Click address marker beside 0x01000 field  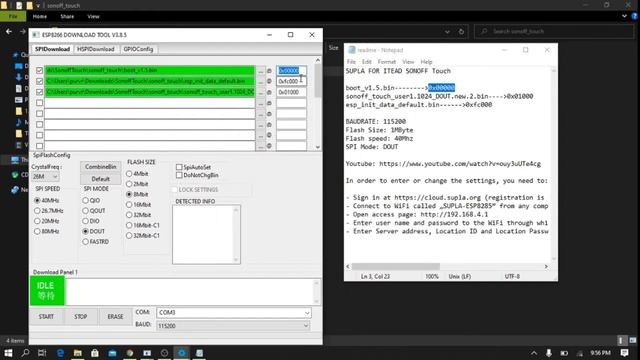coord(269,92)
